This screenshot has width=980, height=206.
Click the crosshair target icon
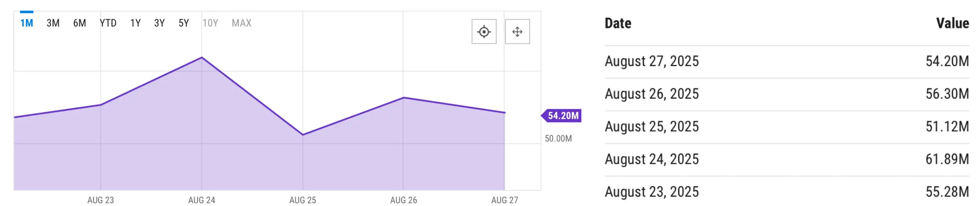pos(484,31)
